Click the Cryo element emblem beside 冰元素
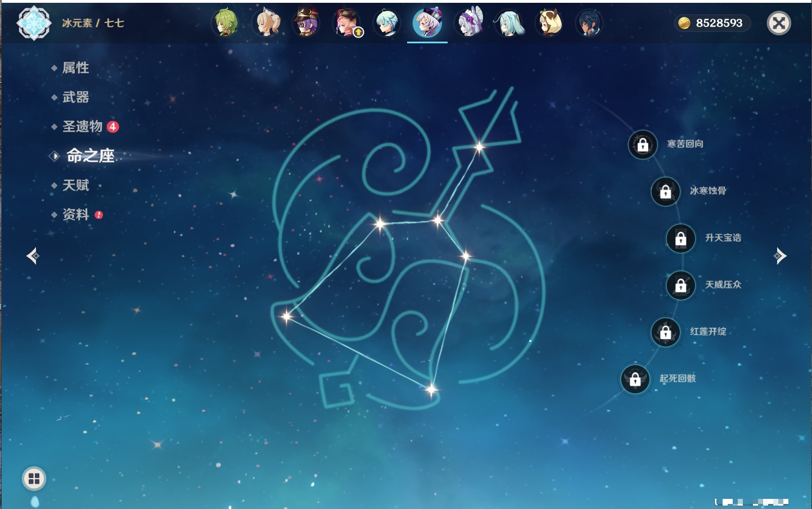Screen dimensions: 812x509 click(34, 23)
